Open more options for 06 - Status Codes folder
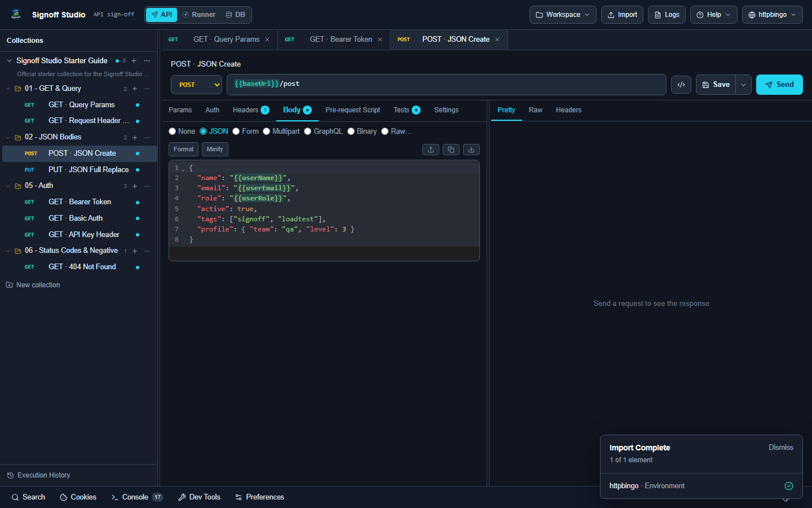Viewport: 812px width, 508px height. pyautogui.click(x=147, y=251)
